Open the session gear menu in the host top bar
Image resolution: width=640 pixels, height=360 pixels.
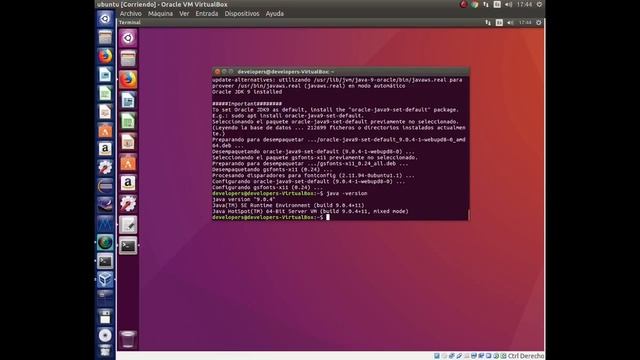(x=539, y=4)
